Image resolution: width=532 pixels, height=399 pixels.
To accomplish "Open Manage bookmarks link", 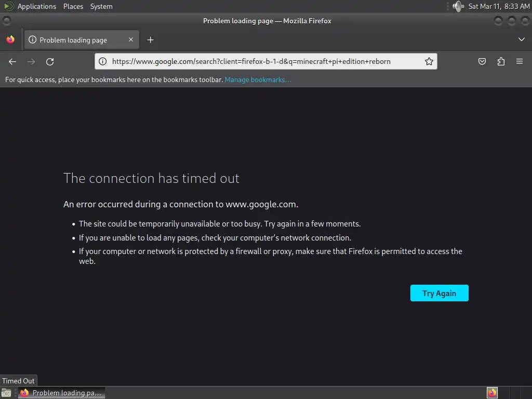I will click(258, 79).
